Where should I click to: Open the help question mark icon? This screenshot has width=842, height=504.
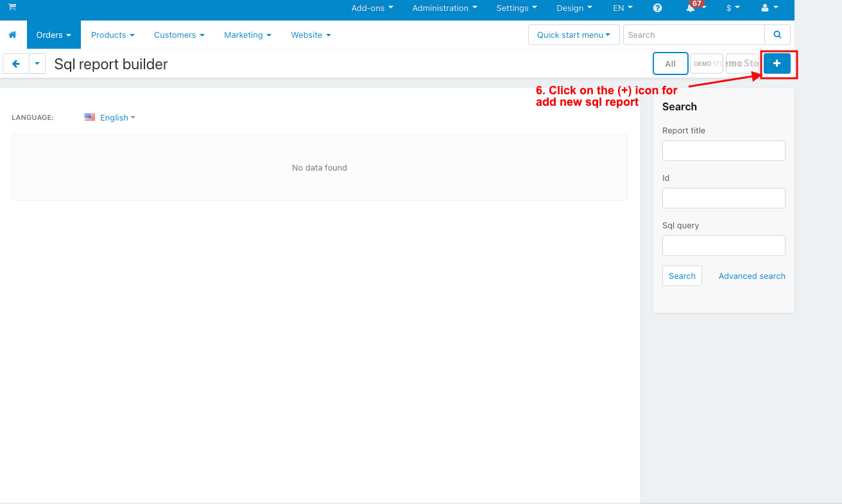click(657, 8)
